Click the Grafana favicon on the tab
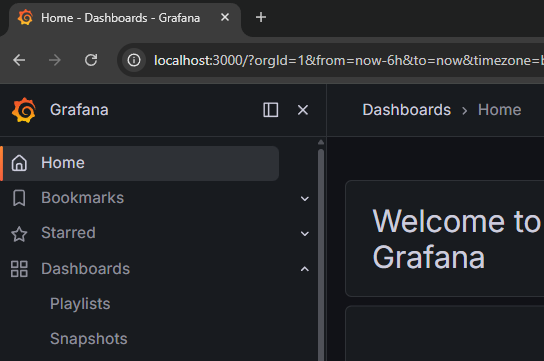Image resolution: width=544 pixels, height=361 pixels. point(25,17)
